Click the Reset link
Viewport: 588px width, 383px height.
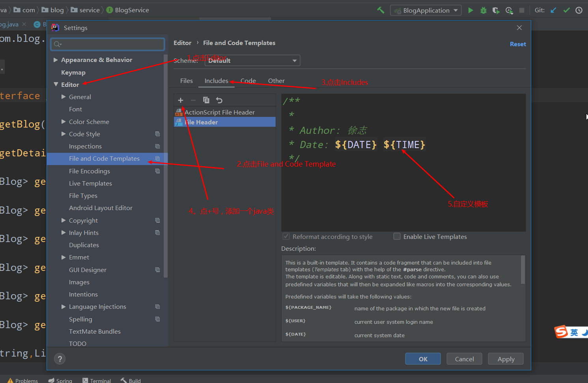click(x=518, y=44)
